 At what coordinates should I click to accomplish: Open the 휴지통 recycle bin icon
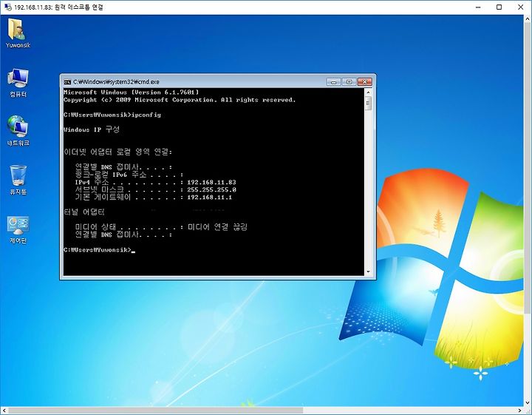[x=18, y=180]
